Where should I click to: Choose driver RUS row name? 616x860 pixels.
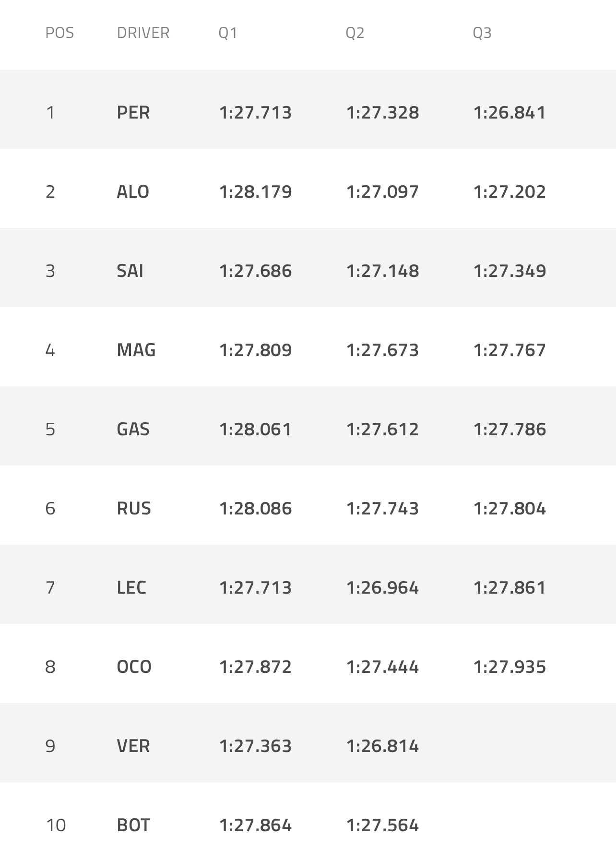tap(134, 508)
